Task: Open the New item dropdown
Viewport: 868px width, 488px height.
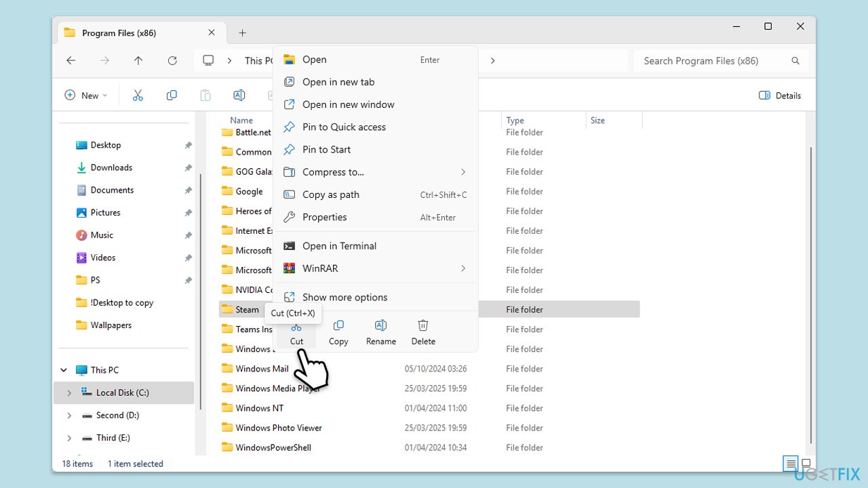Action: click(x=86, y=96)
